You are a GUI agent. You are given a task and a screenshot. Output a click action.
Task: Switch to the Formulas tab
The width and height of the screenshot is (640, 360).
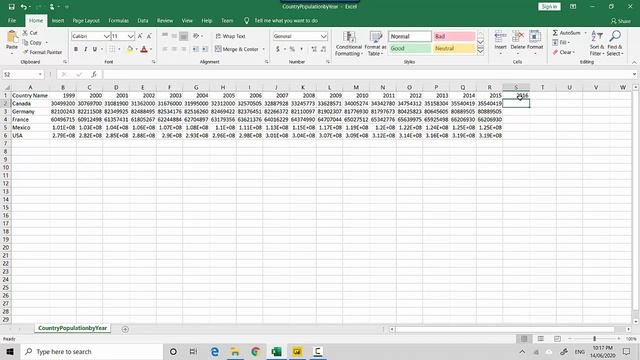tap(118, 20)
